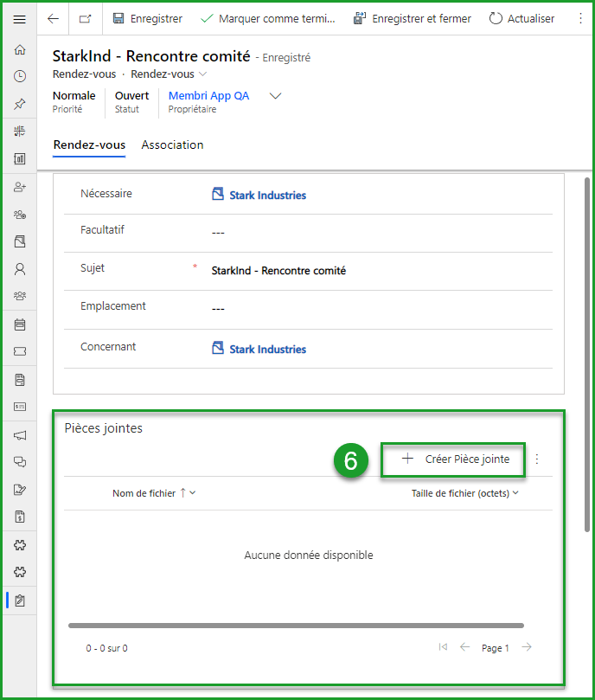Go to Home in sidebar
This screenshot has width=595, height=700.
click(x=19, y=50)
